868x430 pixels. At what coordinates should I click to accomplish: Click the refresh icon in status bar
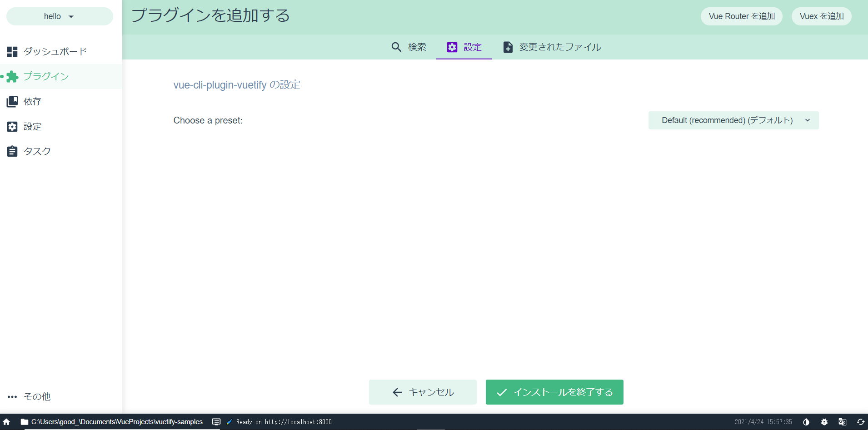point(860,422)
